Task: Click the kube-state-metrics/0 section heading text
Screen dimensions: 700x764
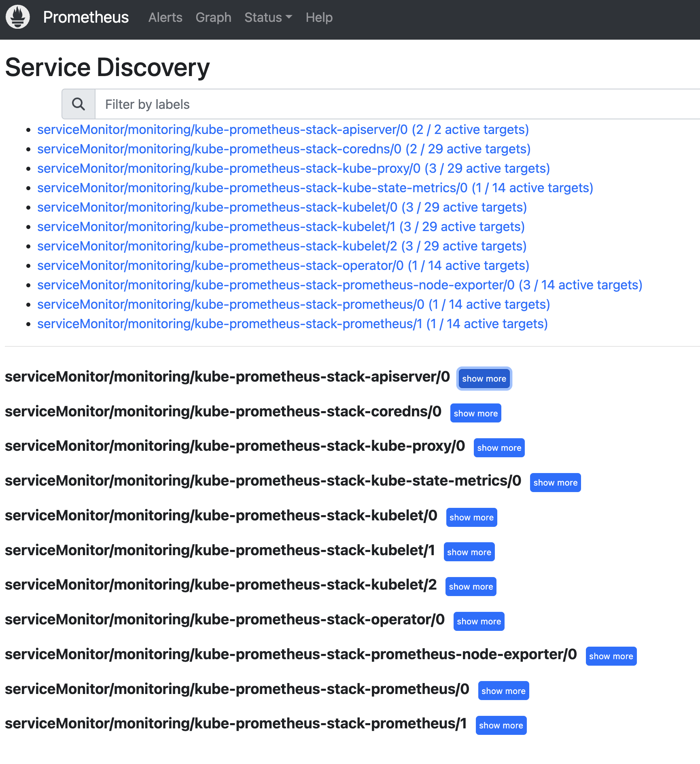Action: [263, 480]
